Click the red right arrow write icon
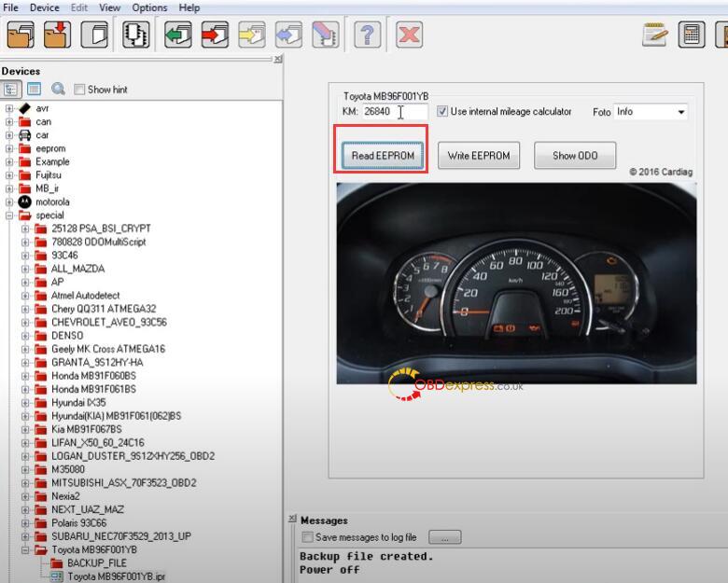728x583 pixels. pyautogui.click(x=215, y=35)
